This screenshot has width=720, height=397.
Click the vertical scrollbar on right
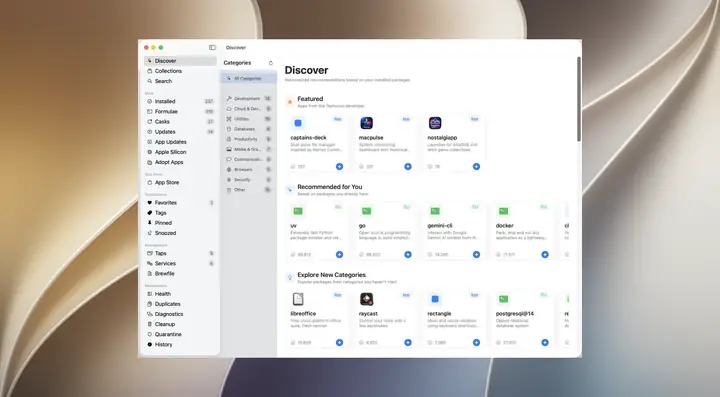(x=579, y=99)
